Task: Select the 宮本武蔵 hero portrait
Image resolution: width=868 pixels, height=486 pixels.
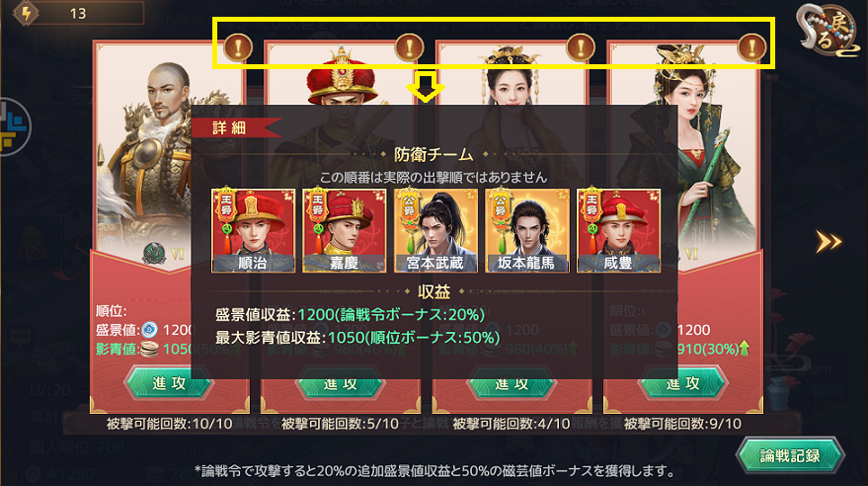Action: [x=435, y=230]
